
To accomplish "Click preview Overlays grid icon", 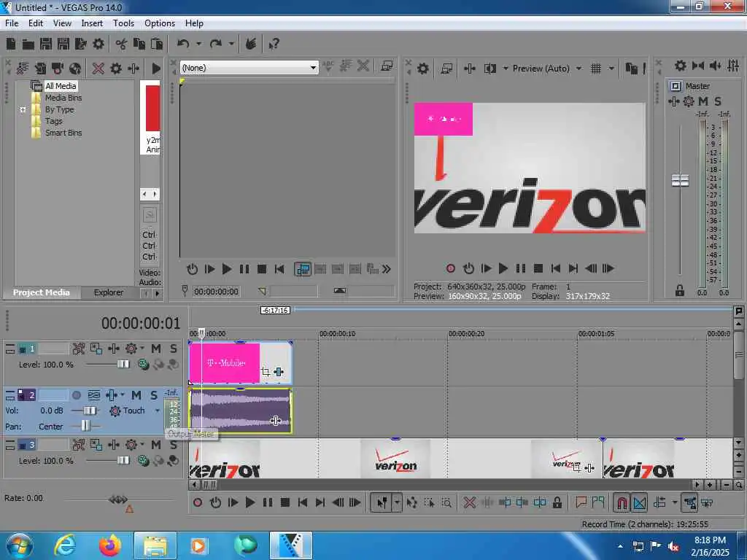I will 595,69.
